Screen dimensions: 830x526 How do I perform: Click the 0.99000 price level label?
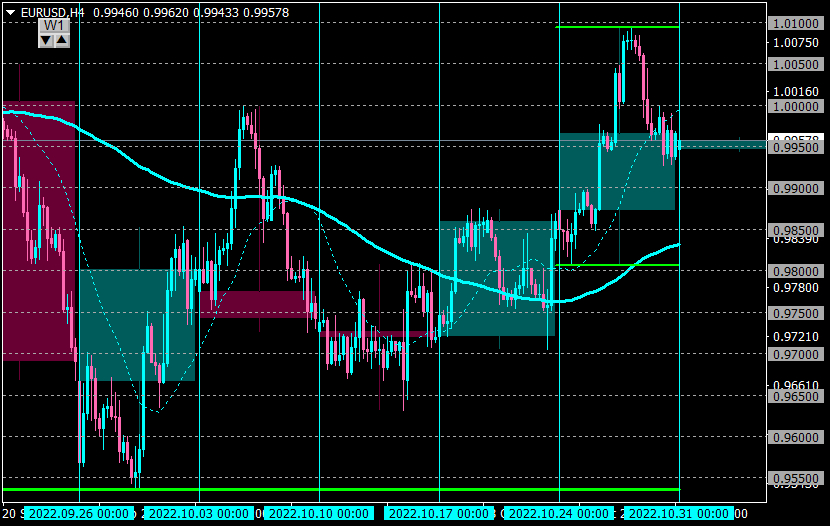(x=796, y=188)
